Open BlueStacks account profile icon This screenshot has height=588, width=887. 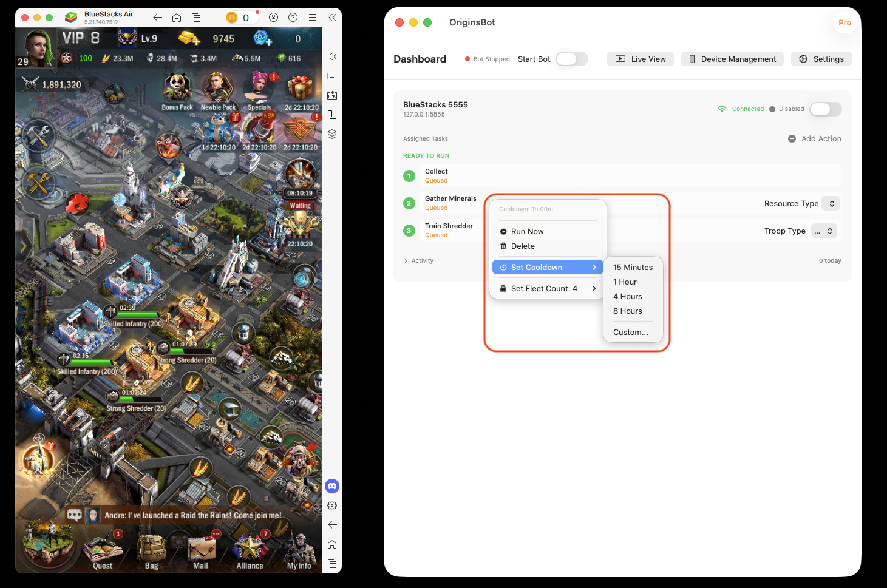(274, 18)
